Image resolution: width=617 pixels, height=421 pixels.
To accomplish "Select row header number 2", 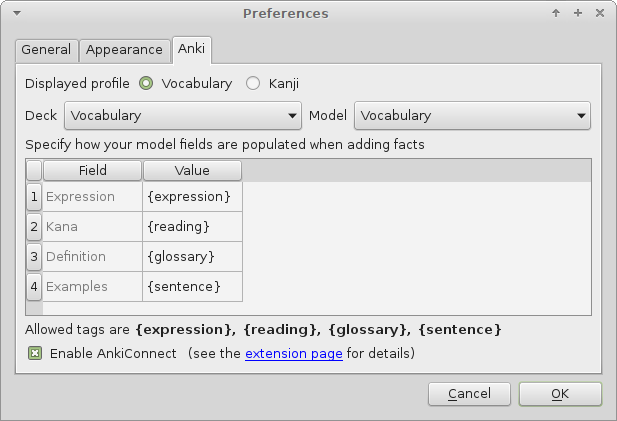I will [34, 227].
